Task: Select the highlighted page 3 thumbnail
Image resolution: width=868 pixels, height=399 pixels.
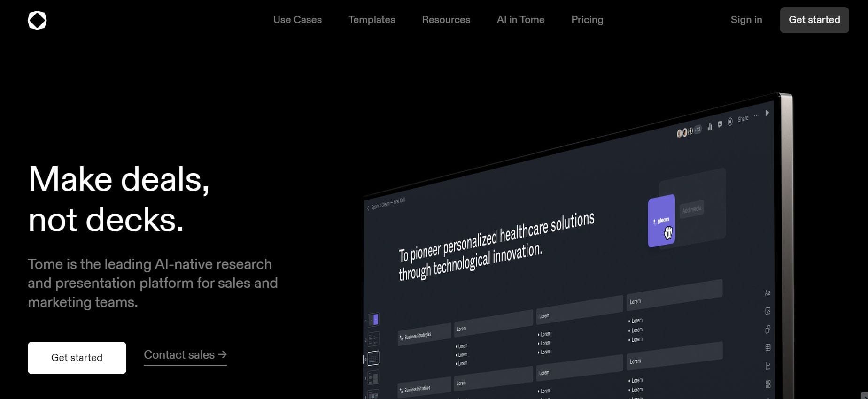Action: [x=373, y=358]
